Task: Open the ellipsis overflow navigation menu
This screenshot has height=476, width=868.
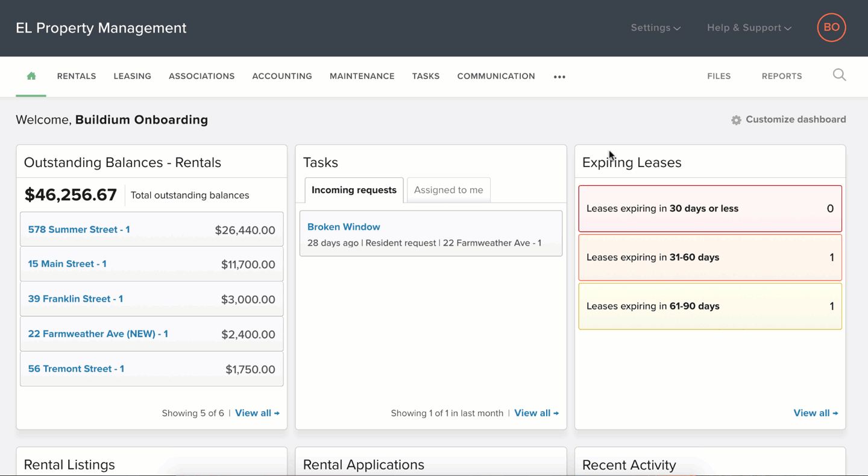Action: pos(559,77)
